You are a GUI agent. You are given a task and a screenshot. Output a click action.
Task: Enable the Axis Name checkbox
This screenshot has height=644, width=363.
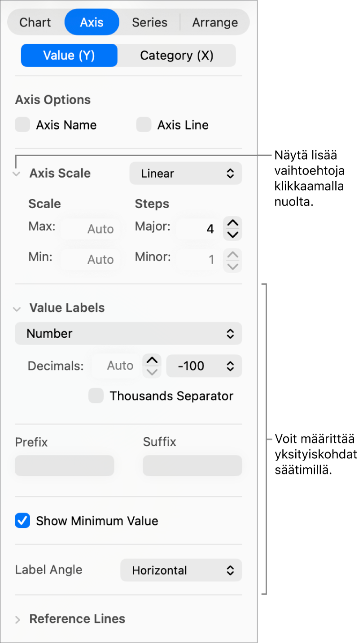point(22,125)
